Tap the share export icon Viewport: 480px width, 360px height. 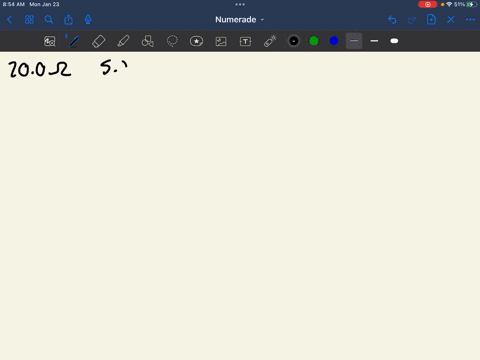tap(68, 20)
